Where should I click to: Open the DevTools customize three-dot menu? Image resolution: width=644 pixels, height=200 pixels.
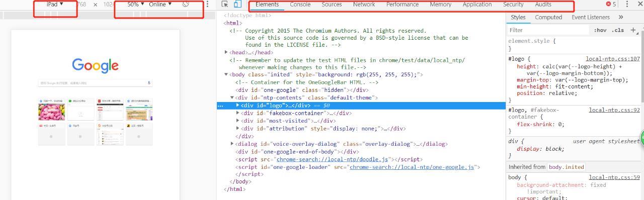627,4
